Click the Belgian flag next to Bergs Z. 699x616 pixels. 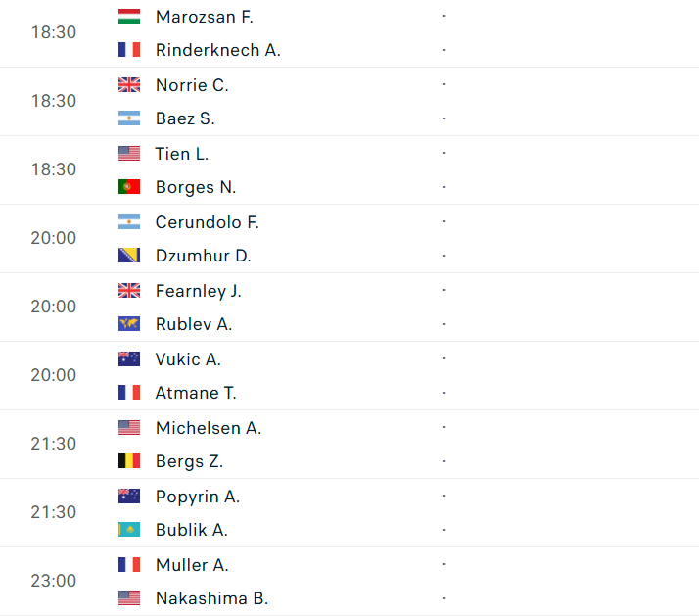coord(129,461)
